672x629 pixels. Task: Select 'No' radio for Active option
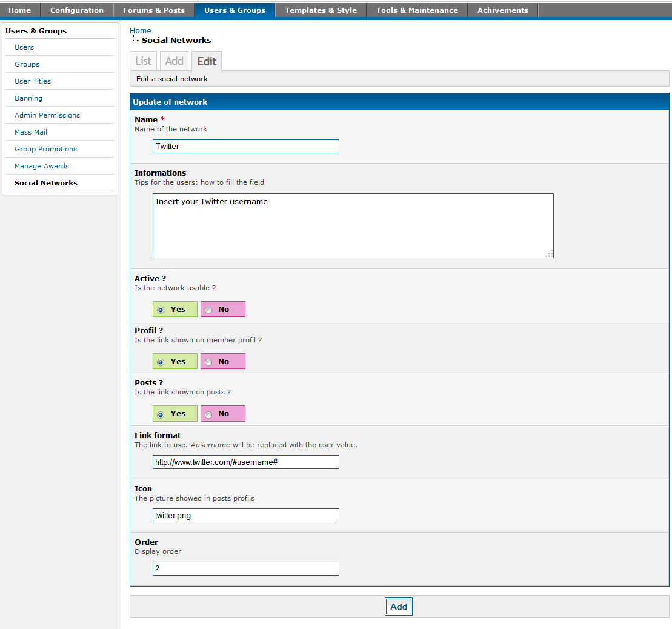(x=209, y=310)
